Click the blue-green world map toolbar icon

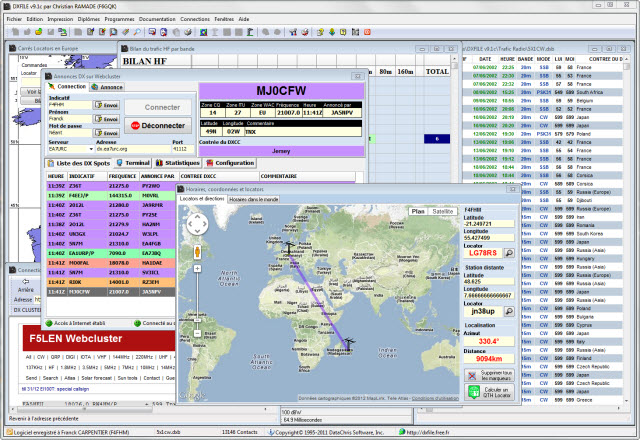tap(203, 32)
